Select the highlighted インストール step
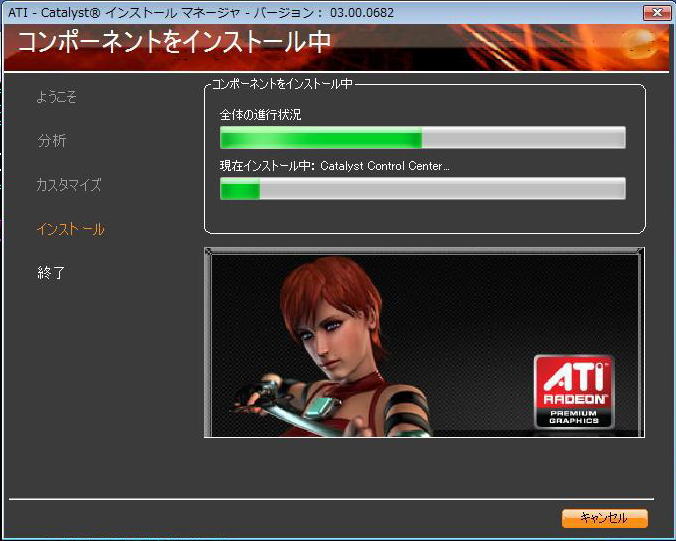The height and width of the screenshot is (541, 676). (70, 229)
